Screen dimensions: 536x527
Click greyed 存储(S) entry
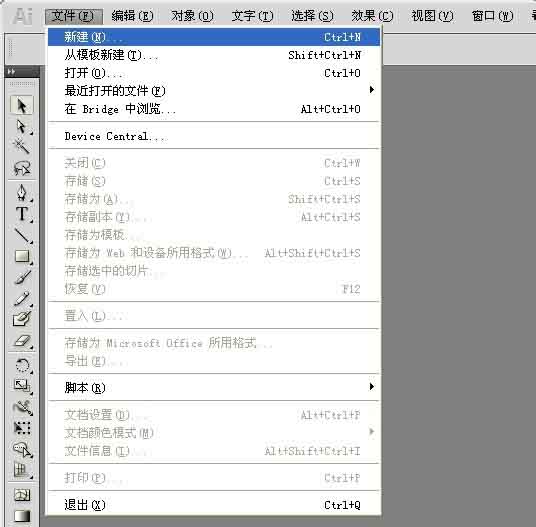point(214,181)
